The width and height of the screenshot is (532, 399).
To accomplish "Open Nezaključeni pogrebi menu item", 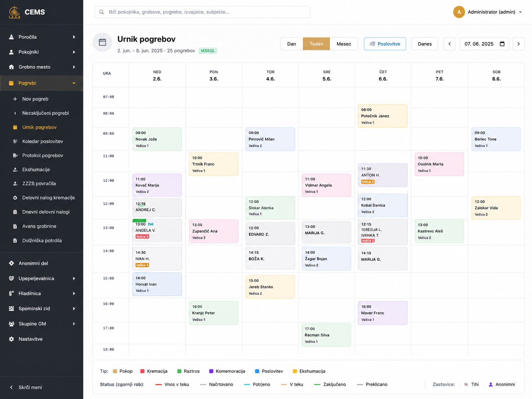I will 45,113.
